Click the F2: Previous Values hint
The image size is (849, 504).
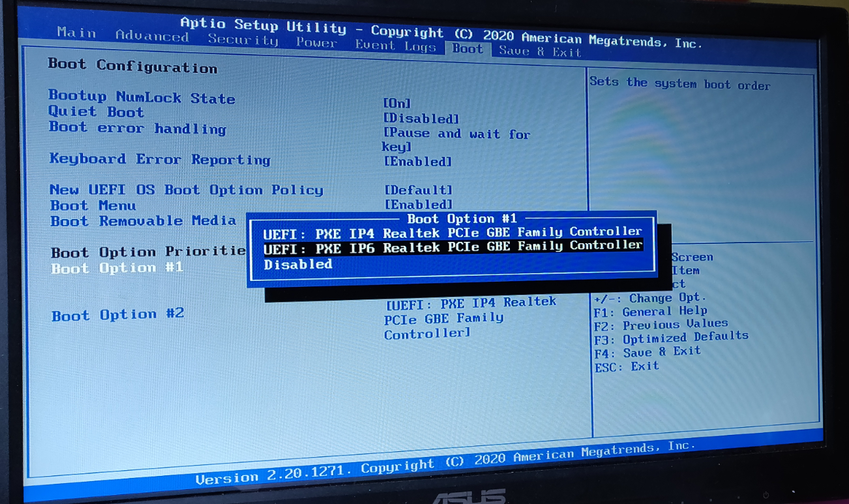(x=661, y=324)
